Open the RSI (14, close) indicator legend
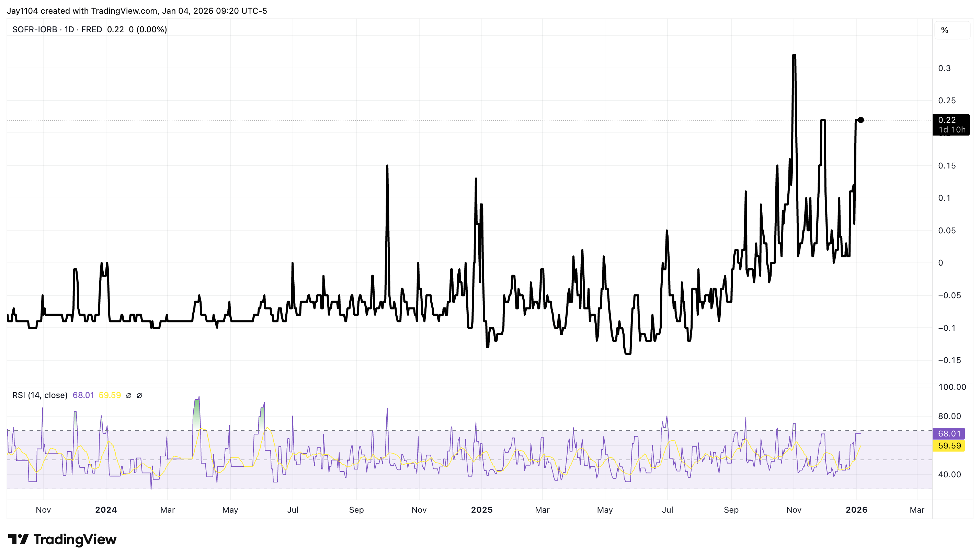Viewport: 980px width, 560px height. tap(39, 395)
